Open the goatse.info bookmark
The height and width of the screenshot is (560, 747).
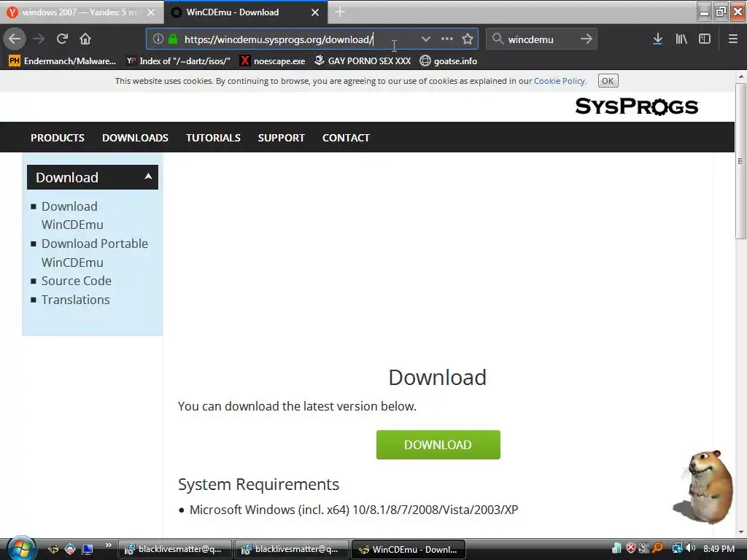(x=449, y=61)
